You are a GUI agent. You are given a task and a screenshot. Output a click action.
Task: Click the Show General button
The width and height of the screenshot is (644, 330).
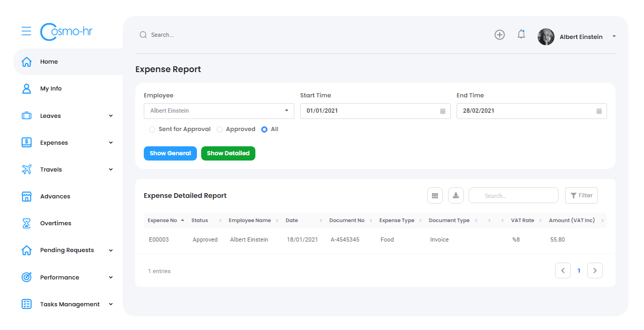click(170, 153)
